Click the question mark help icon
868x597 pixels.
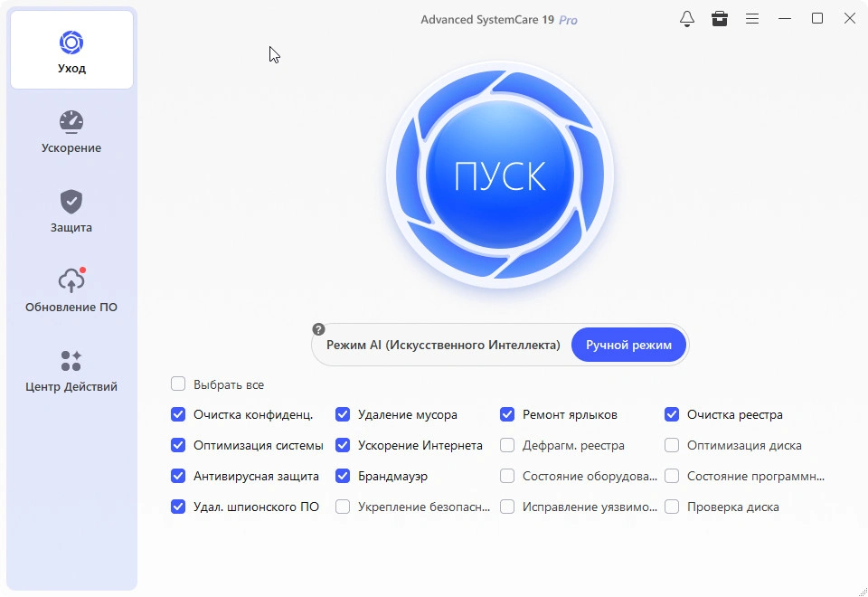pos(318,329)
